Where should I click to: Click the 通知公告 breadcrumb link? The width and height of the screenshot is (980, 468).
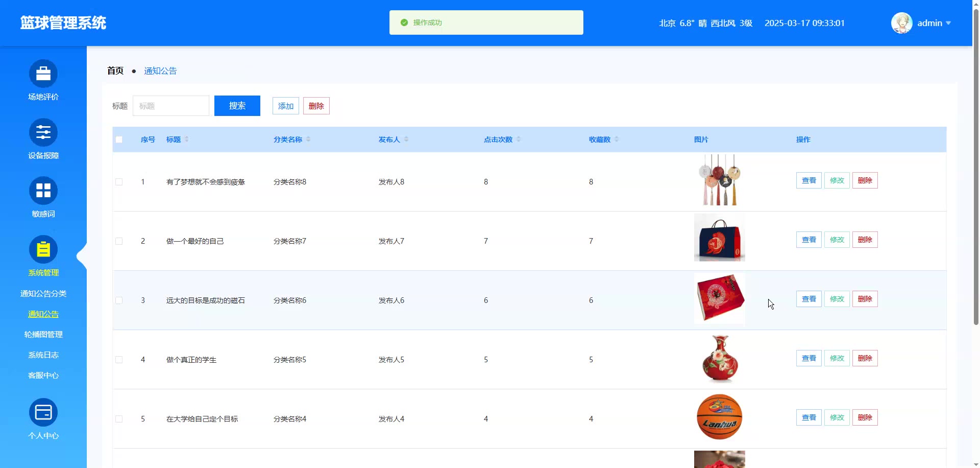tap(160, 71)
